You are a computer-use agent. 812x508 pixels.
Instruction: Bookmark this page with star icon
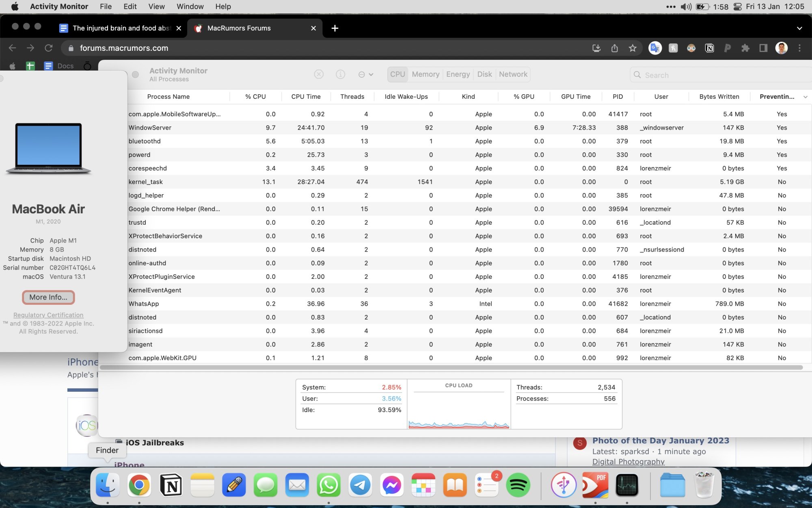click(632, 48)
